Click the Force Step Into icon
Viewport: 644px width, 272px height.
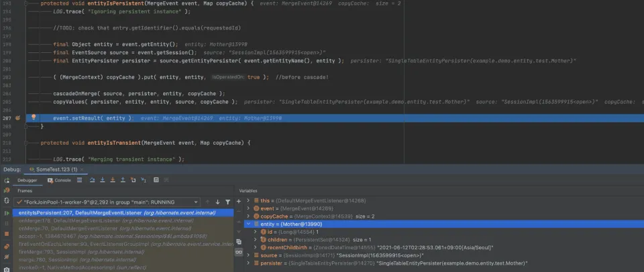point(112,180)
